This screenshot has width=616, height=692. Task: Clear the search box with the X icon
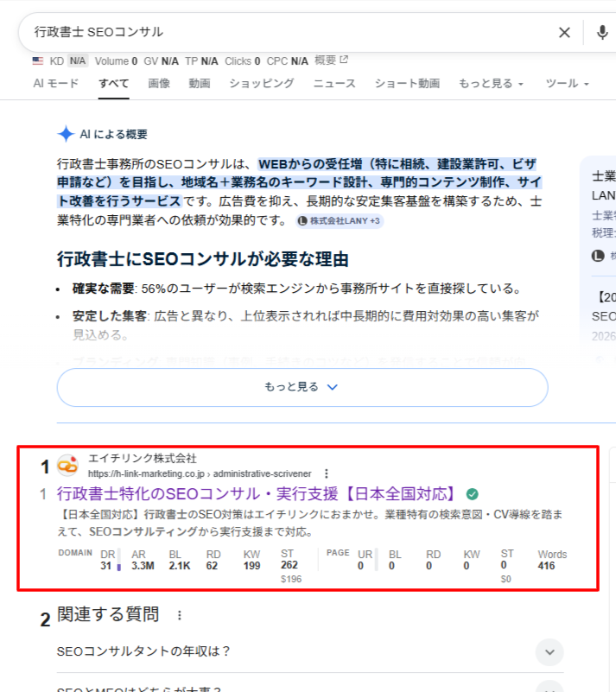coord(564,32)
